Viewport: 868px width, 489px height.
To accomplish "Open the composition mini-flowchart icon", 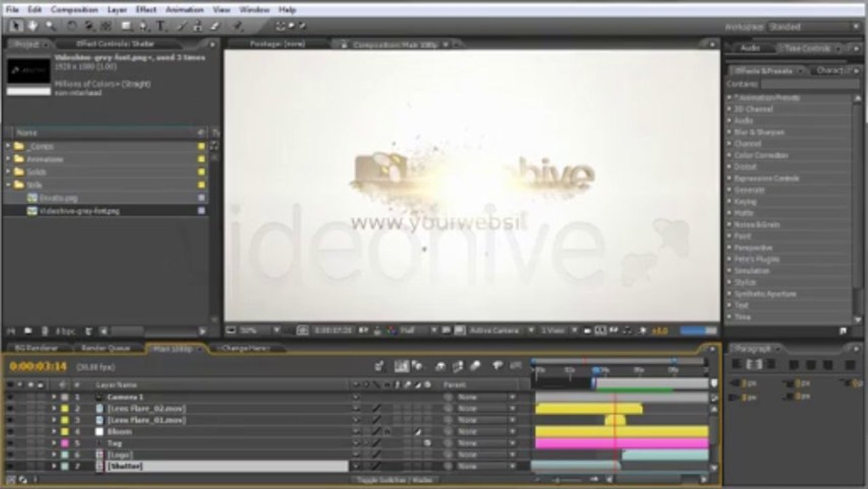I will click(x=380, y=366).
